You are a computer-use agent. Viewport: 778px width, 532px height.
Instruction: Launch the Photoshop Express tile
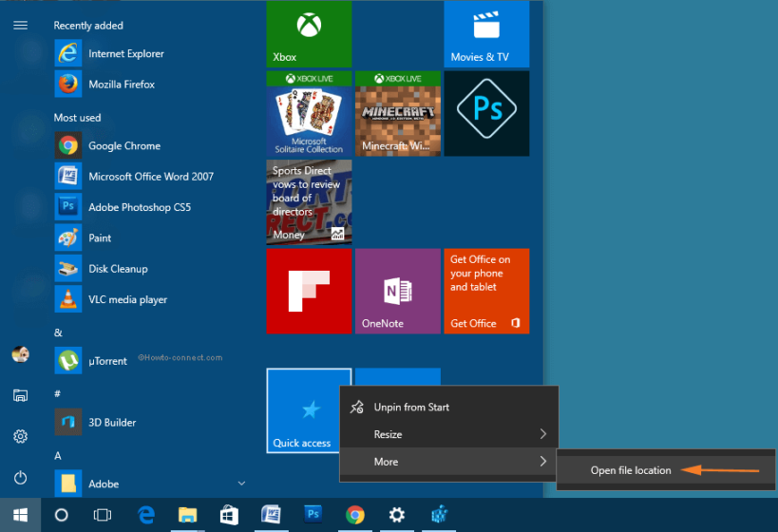[486, 114]
